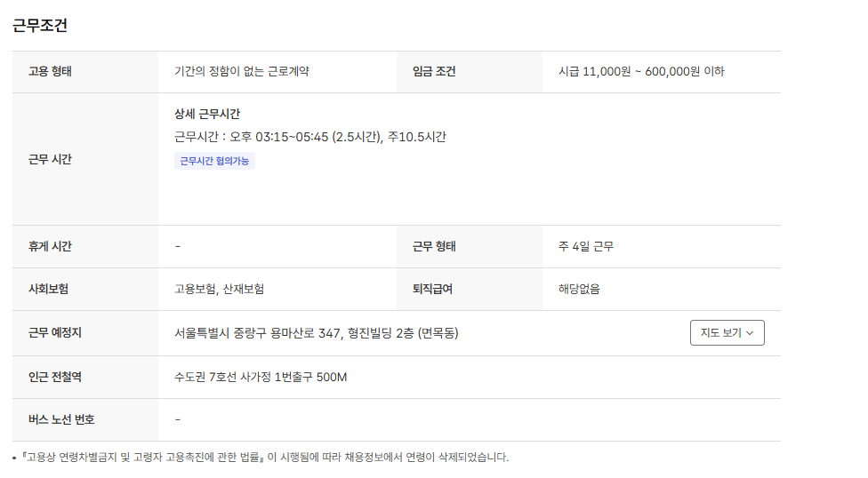Select the 근무 시간 row label

50,160
